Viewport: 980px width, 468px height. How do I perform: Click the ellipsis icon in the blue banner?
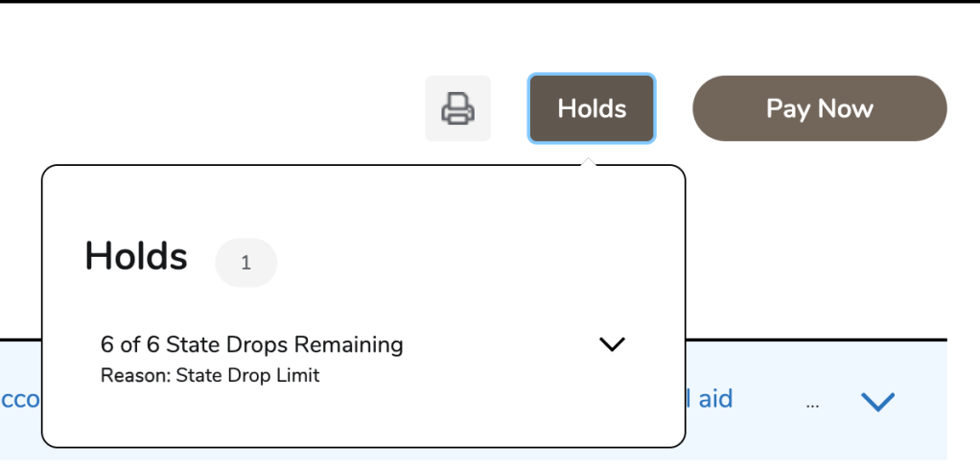[x=812, y=404]
